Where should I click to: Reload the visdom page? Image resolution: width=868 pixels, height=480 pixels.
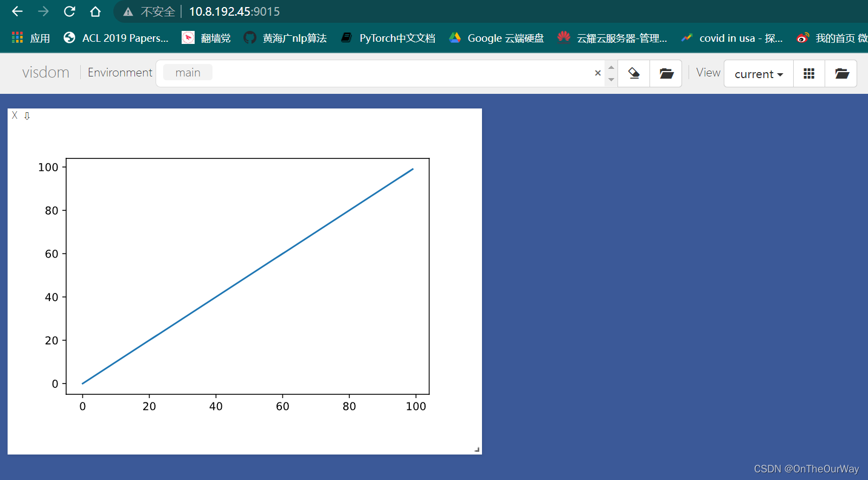69,11
